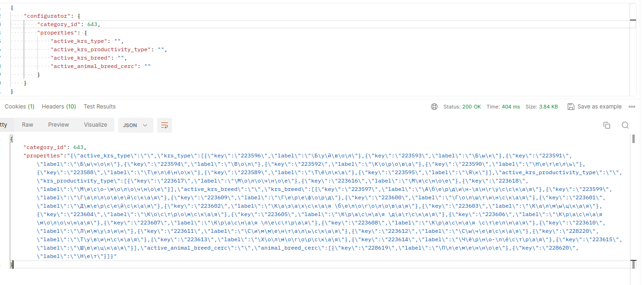
Task: Open the three-dot more options menu
Action: [631, 107]
